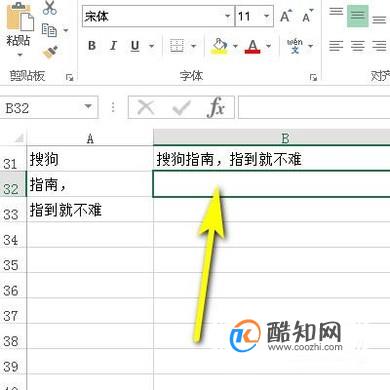Viewport: 390px width, 390px height.
Task: Open the 剪贴板 pane launcher
Action: point(69,78)
